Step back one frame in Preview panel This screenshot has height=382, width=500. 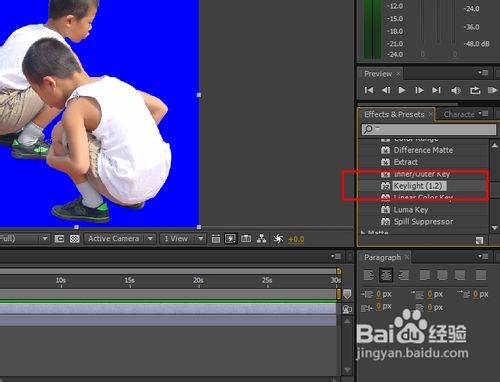click(x=386, y=90)
